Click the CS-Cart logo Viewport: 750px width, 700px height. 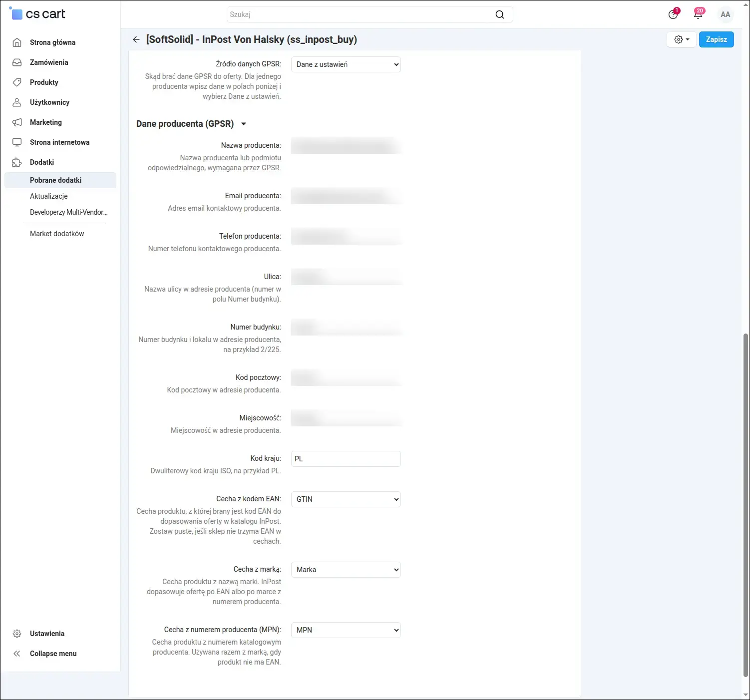[37, 14]
